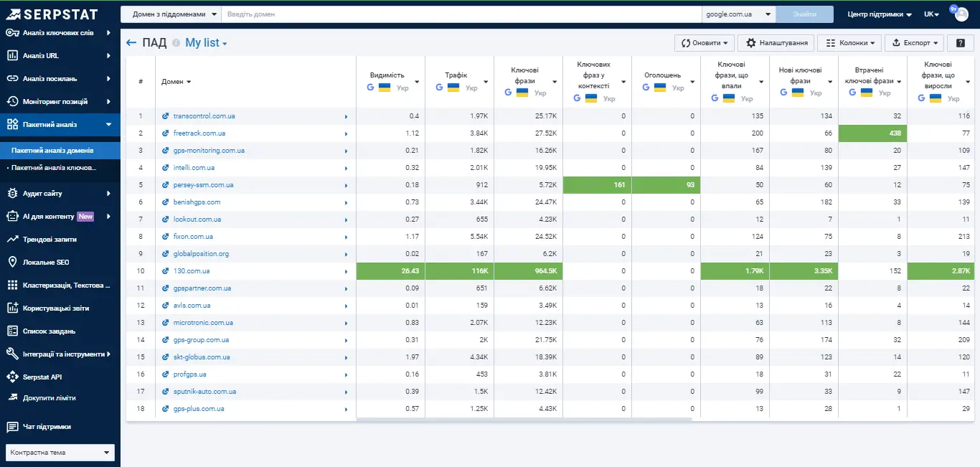Click row arrow for persey-ssm.com.ua
980x467 pixels.
click(x=346, y=185)
